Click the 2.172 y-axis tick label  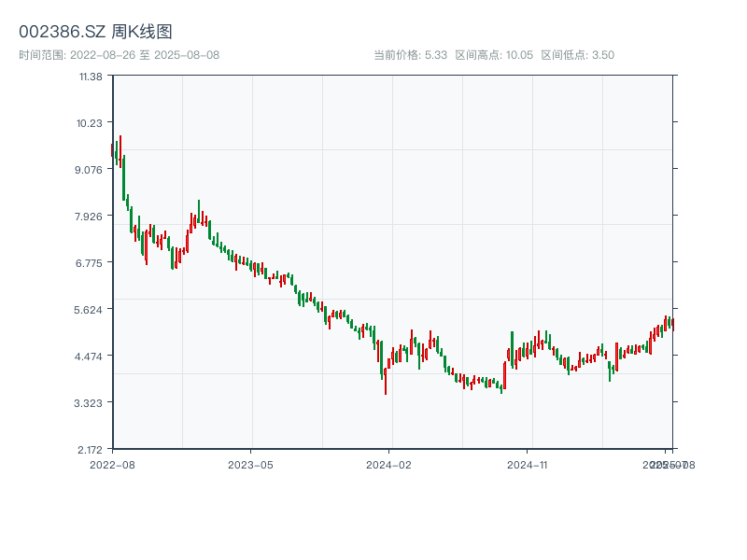(90, 449)
